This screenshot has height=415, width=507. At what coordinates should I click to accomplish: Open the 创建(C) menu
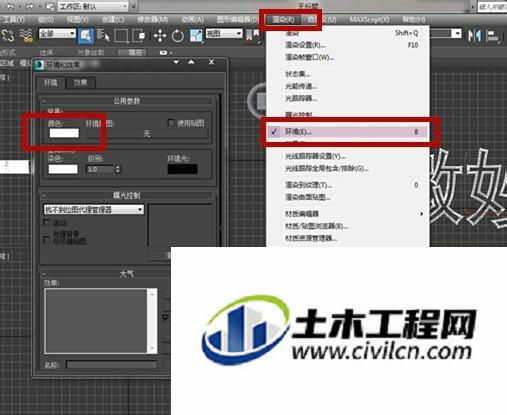113,20
